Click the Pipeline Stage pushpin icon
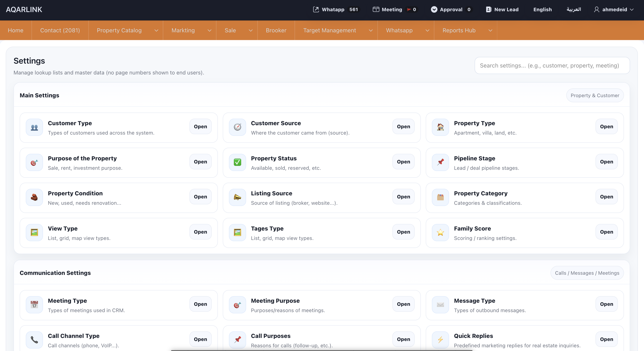 pyautogui.click(x=440, y=162)
